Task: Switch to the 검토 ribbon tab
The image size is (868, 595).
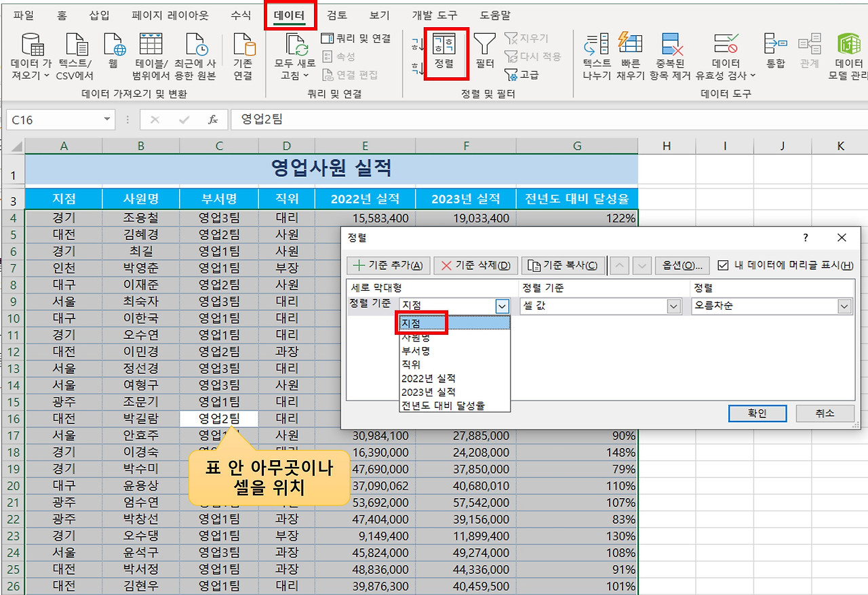Action: 337,14
